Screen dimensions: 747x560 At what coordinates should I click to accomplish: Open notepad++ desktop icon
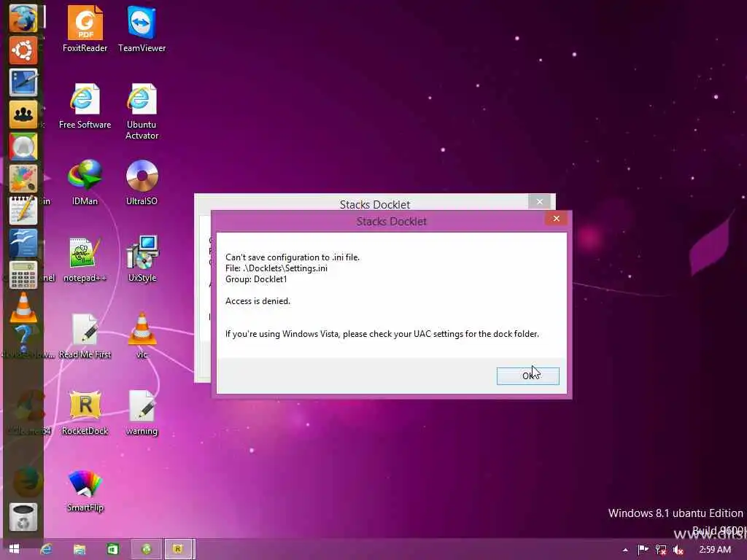pos(85,260)
